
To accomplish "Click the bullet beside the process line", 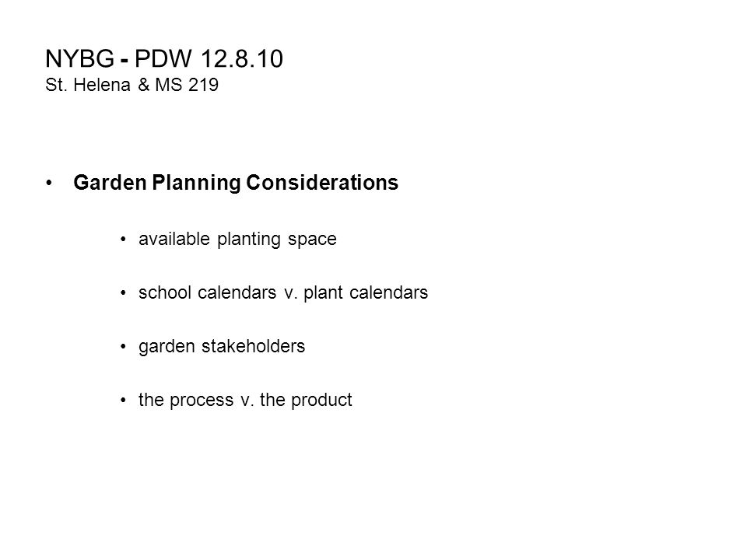I will point(124,400).
